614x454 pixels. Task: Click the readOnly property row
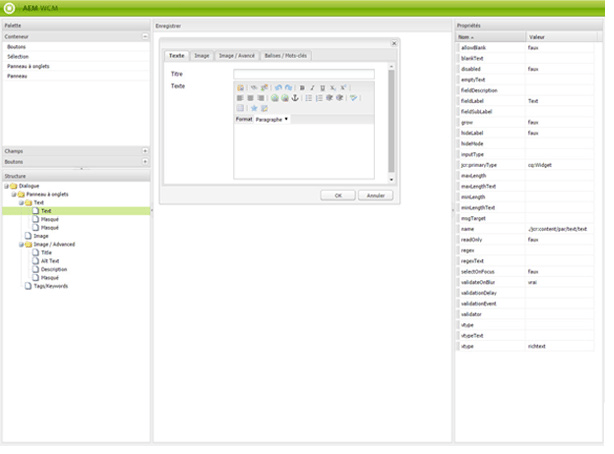pyautogui.click(x=525, y=240)
